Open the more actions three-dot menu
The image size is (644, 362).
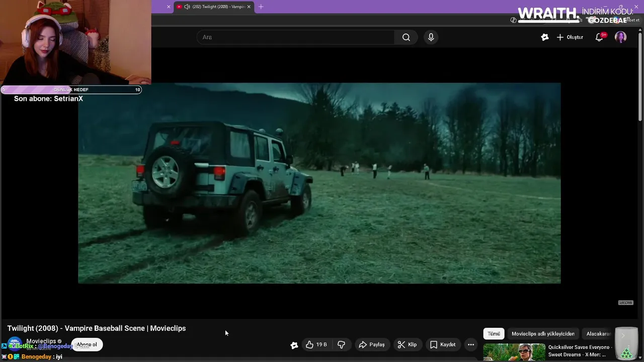point(470,344)
